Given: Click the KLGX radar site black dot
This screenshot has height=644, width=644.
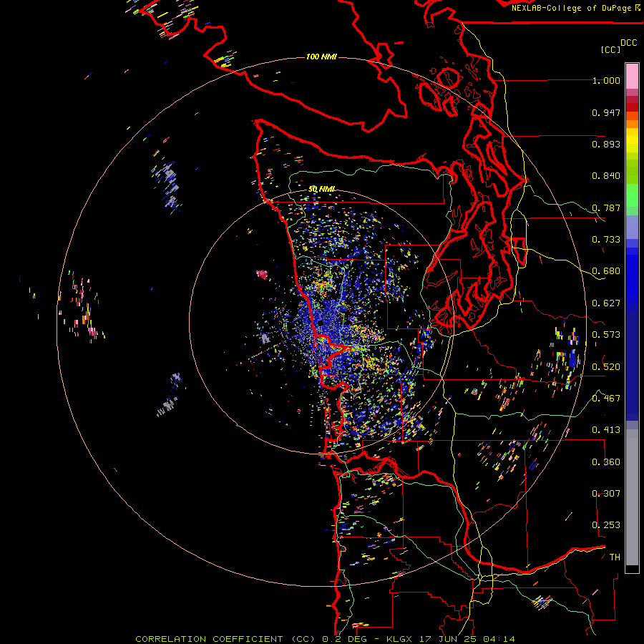Looking at the screenshot, I should (x=321, y=323).
